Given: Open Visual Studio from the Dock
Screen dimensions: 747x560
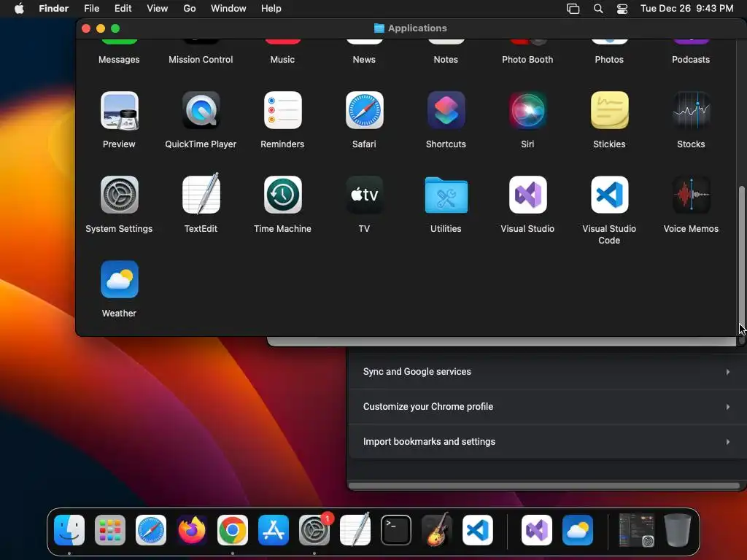Looking at the screenshot, I should [x=537, y=530].
